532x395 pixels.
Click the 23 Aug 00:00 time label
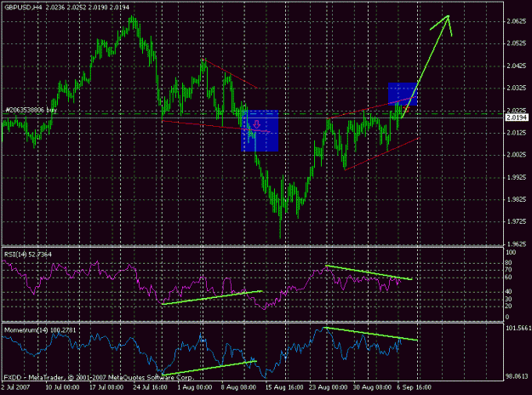[328, 387]
